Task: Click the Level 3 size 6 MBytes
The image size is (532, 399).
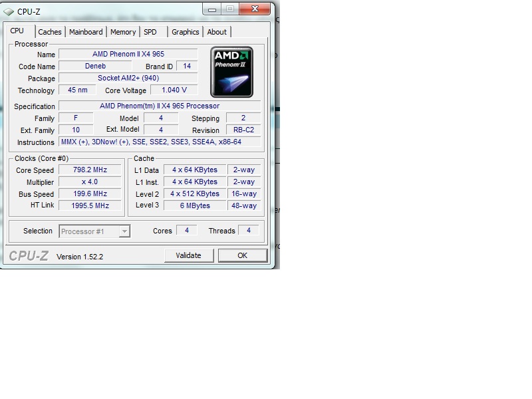Action: pos(195,205)
